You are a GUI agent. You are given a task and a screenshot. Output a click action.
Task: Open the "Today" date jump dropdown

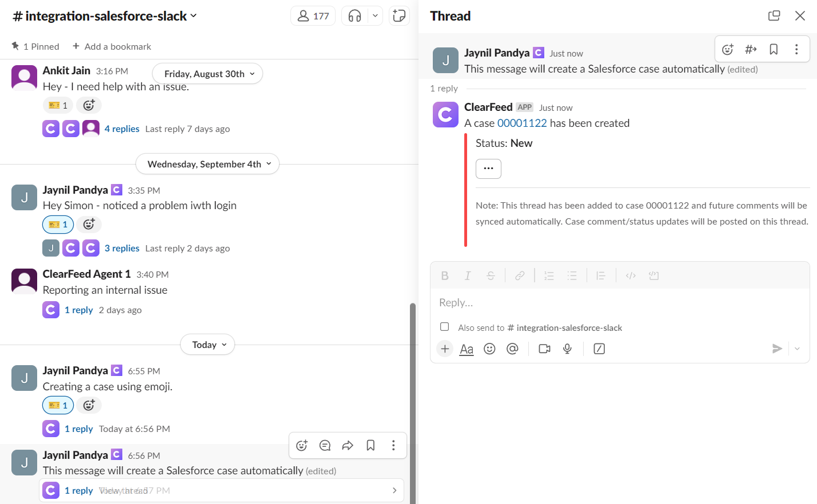(208, 345)
